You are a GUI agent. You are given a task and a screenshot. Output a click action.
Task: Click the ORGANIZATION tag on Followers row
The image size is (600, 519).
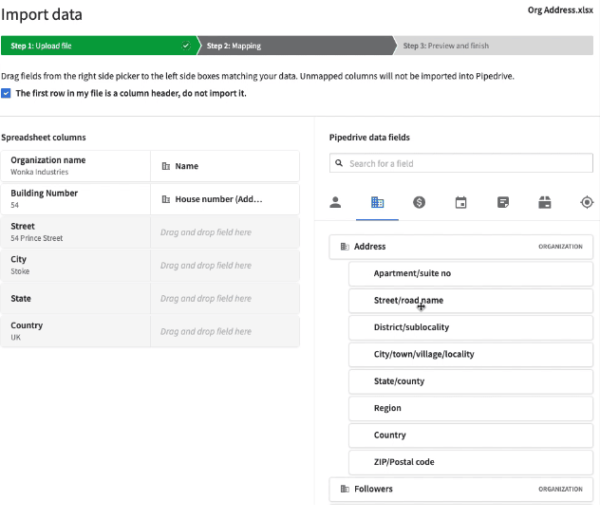(561, 489)
